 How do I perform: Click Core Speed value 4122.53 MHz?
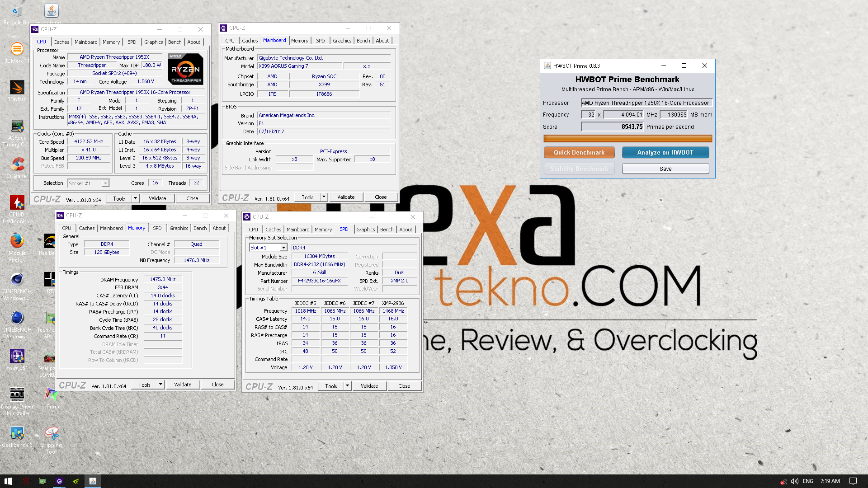tap(89, 141)
